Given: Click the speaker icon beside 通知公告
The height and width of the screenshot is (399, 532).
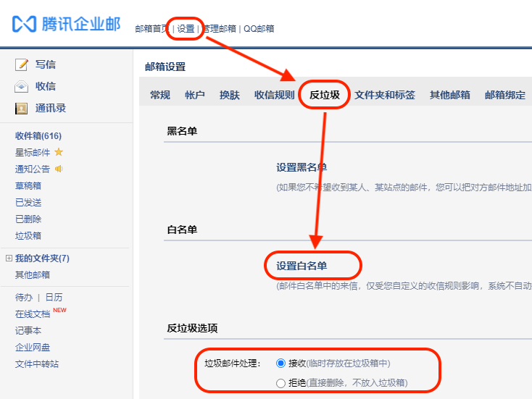Looking at the screenshot, I should coord(59,169).
